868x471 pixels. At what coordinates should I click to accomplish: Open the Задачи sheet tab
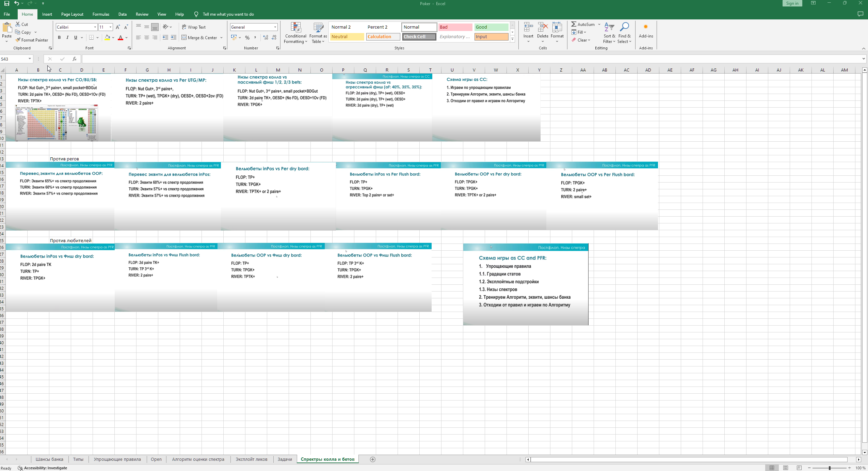[x=285, y=459]
